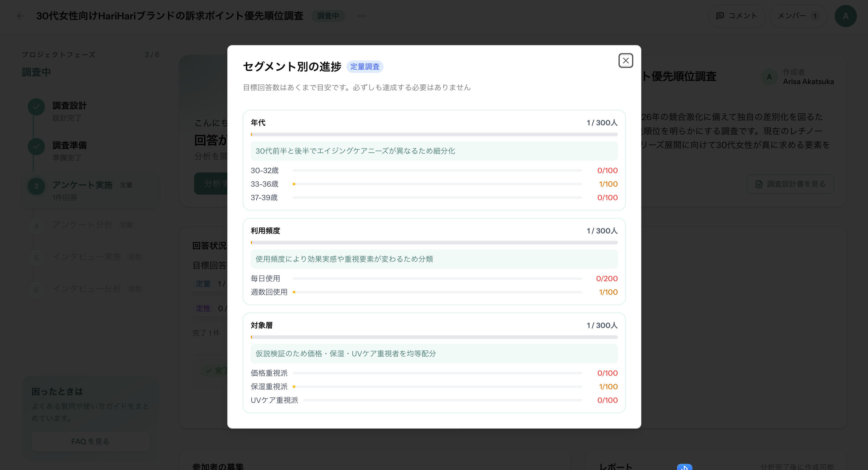
Task: Click the 33-36歳 segment row label
Action: click(x=265, y=184)
